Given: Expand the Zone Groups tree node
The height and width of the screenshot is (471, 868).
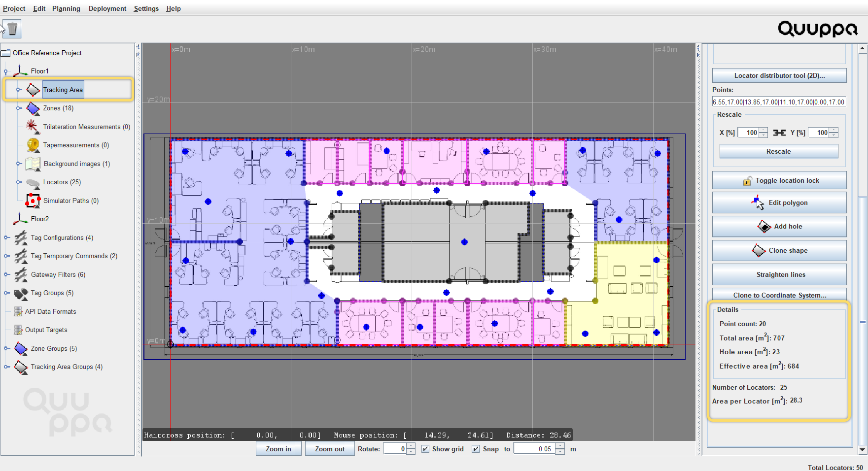Looking at the screenshot, I should pos(6,348).
